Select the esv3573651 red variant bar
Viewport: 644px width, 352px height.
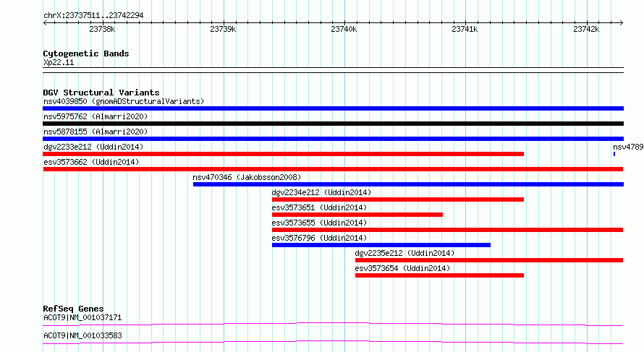357,215
